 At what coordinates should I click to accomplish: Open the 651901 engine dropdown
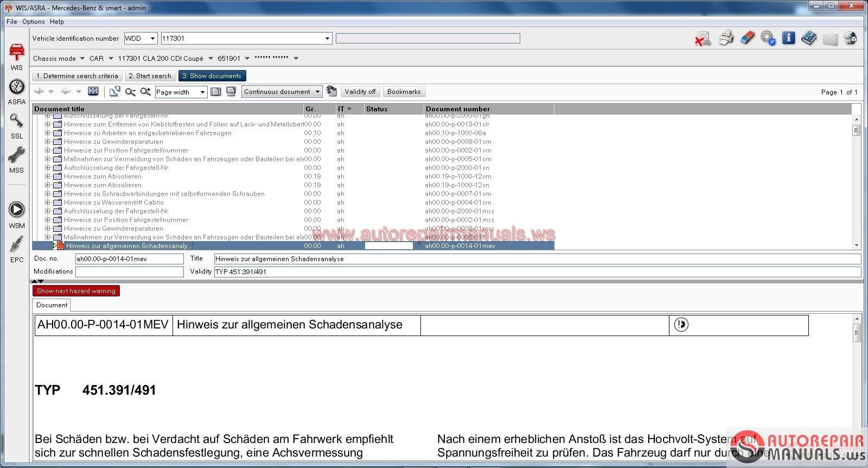[247, 59]
